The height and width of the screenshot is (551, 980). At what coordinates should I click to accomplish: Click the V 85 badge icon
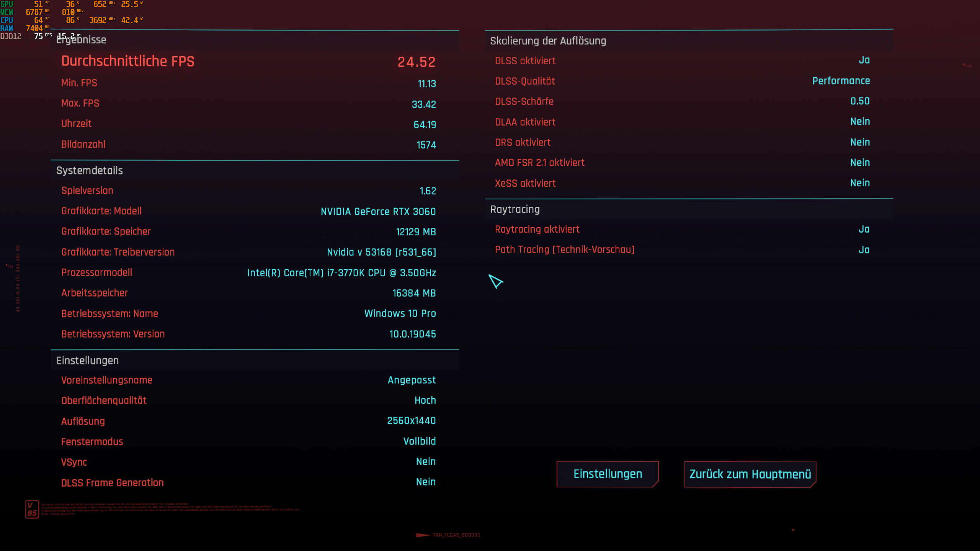pos(32,509)
